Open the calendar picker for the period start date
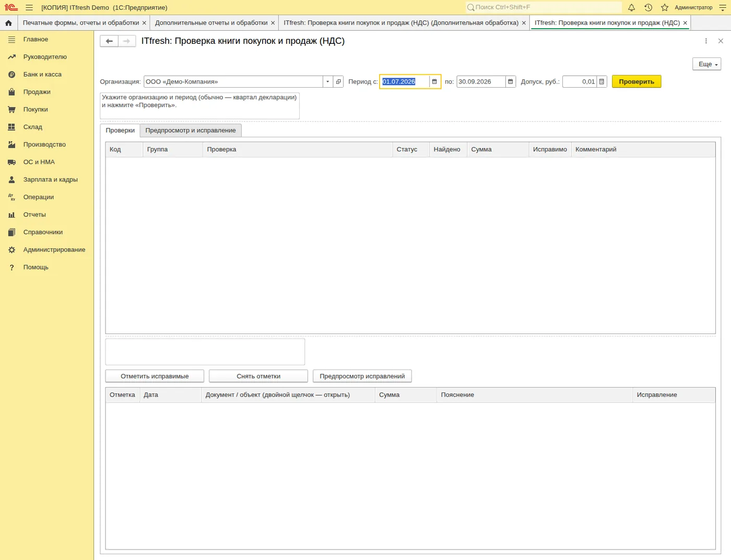Viewport: 731px width, 560px height. (x=434, y=81)
